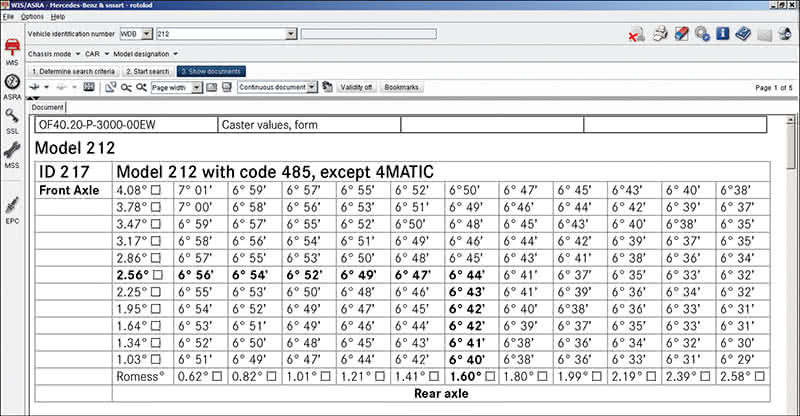Open the forward arrow history dropdown
The width and height of the screenshot is (800, 416).
tap(74, 87)
